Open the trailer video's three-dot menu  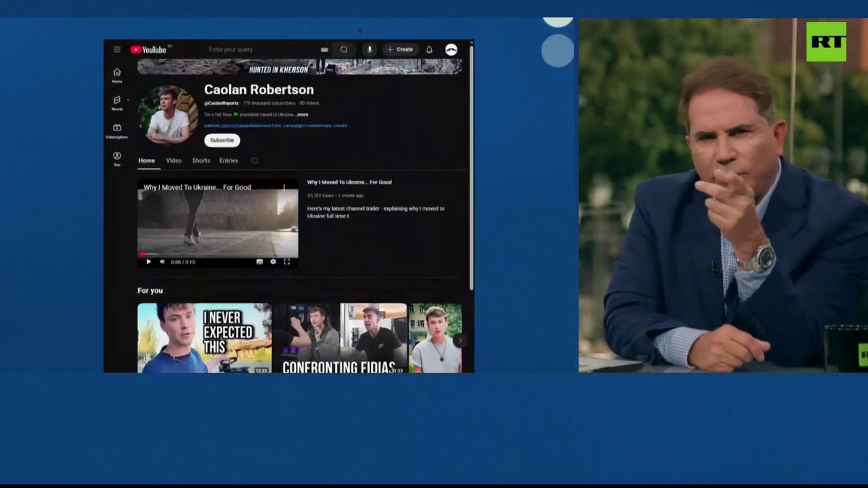click(x=284, y=187)
